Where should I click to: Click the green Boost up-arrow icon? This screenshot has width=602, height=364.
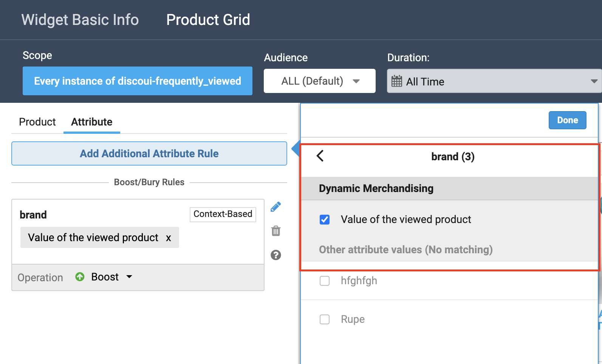80,277
